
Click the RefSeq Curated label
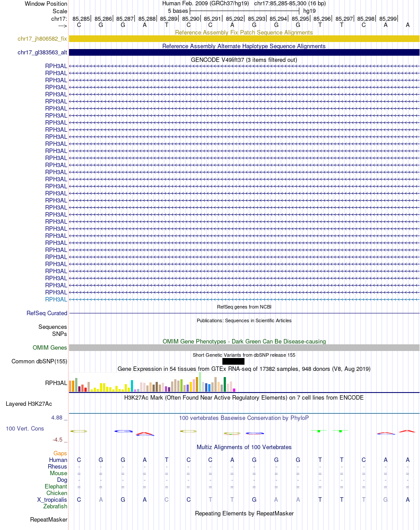47,313
